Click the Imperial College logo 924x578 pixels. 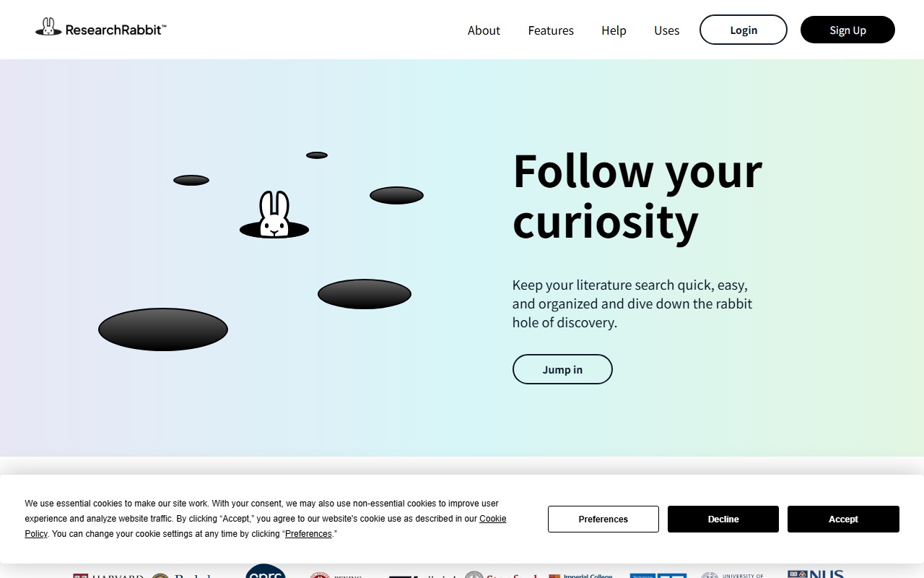(581, 575)
